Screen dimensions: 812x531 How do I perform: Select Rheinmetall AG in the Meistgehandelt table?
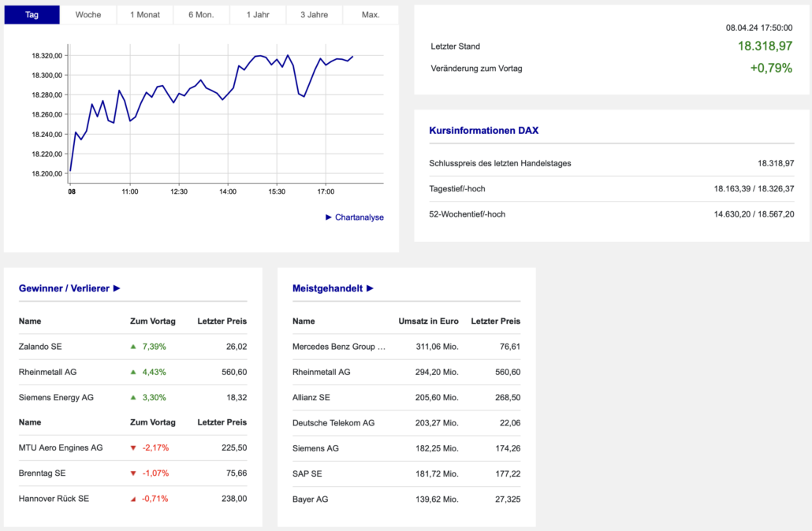click(321, 372)
